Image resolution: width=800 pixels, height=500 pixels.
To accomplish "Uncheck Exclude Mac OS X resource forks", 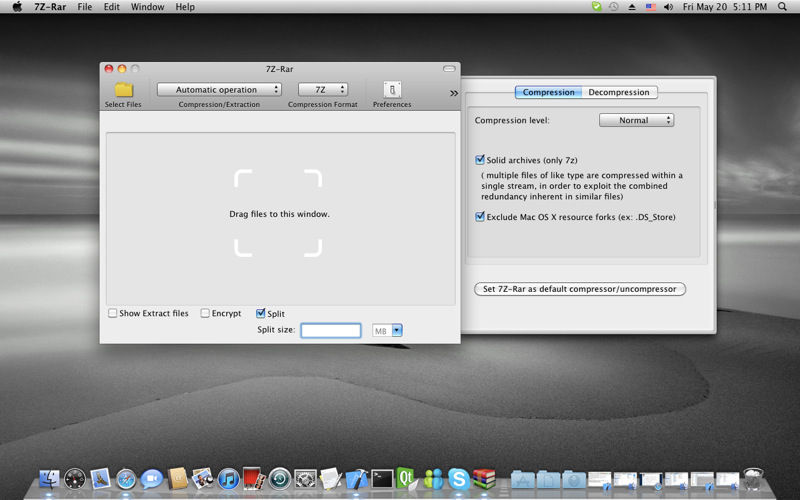I will [480, 217].
